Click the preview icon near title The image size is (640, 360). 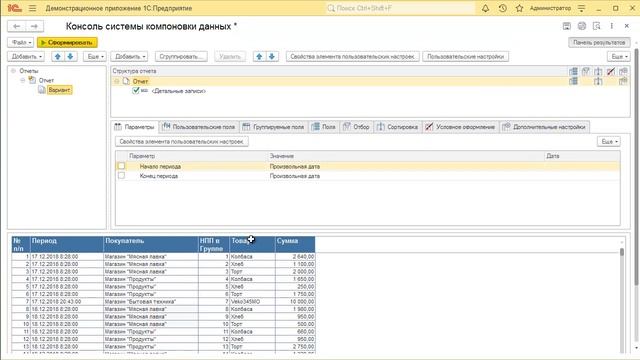tap(597, 26)
